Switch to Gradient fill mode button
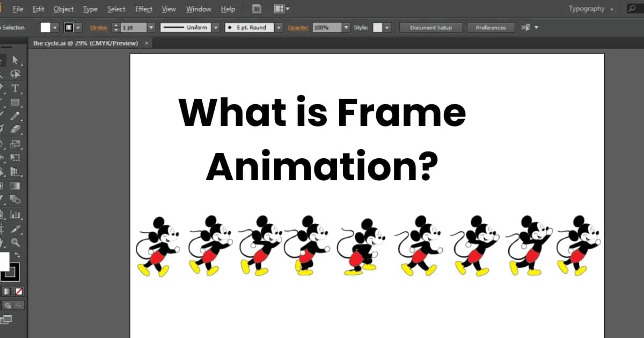The width and height of the screenshot is (644, 338). [8, 291]
